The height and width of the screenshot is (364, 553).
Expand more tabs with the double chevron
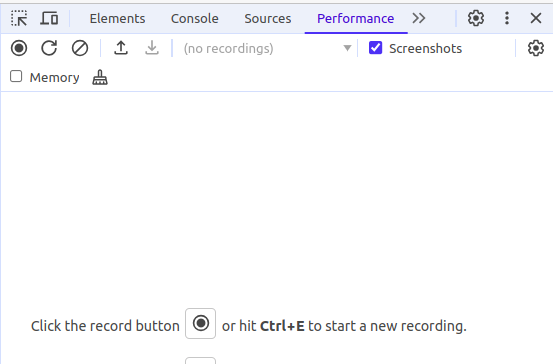pos(419,18)
